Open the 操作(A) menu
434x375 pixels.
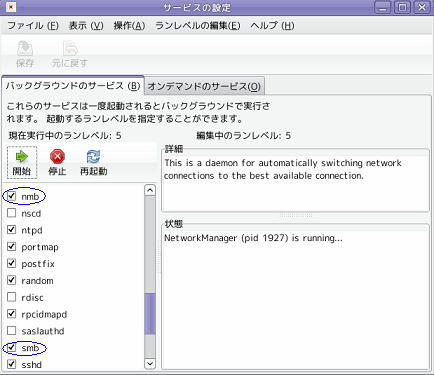(129, 26)
